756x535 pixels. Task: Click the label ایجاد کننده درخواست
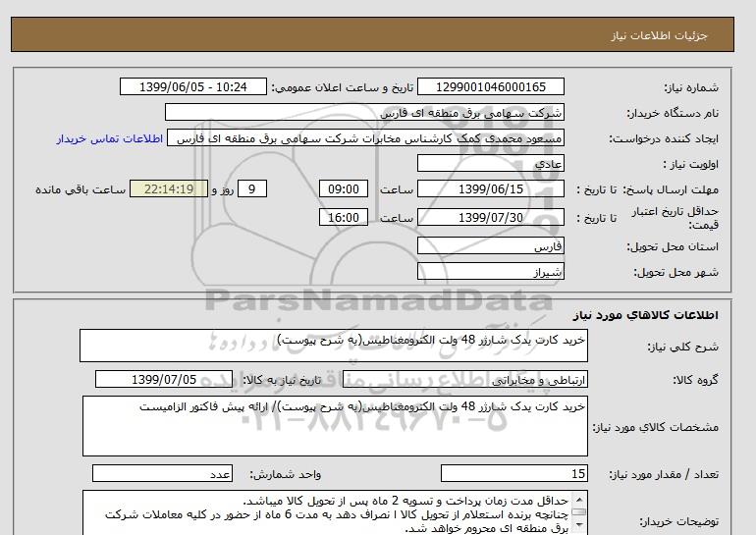664,138
